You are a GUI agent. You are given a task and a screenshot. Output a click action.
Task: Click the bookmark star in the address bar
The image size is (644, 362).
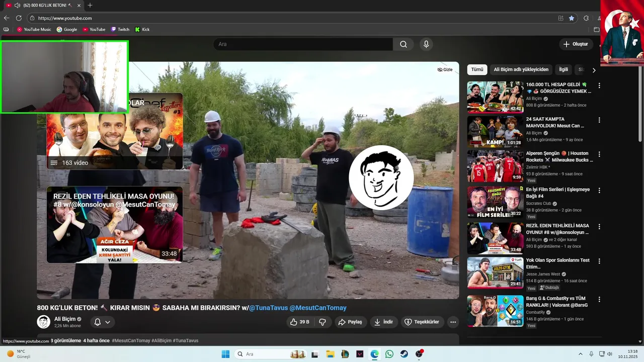[572, 18]
